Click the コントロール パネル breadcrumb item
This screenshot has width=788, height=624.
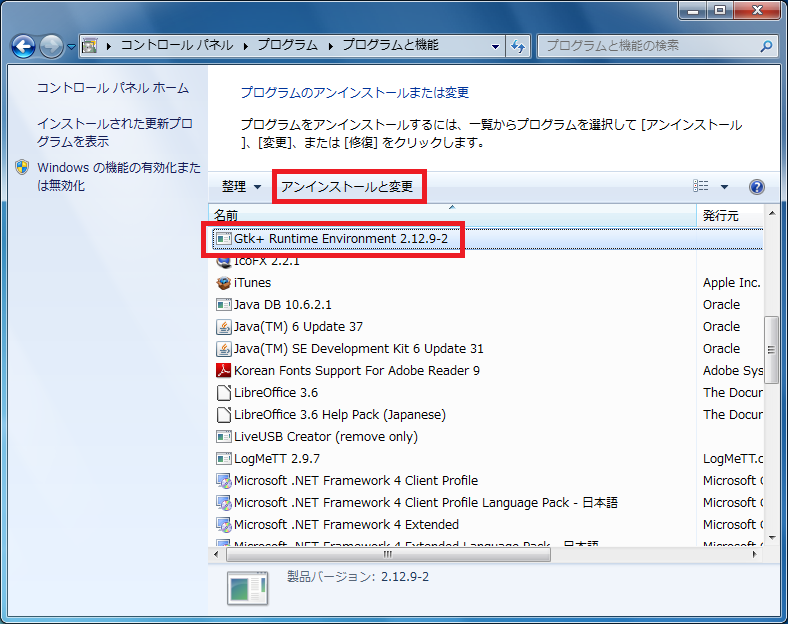[176, 46]
